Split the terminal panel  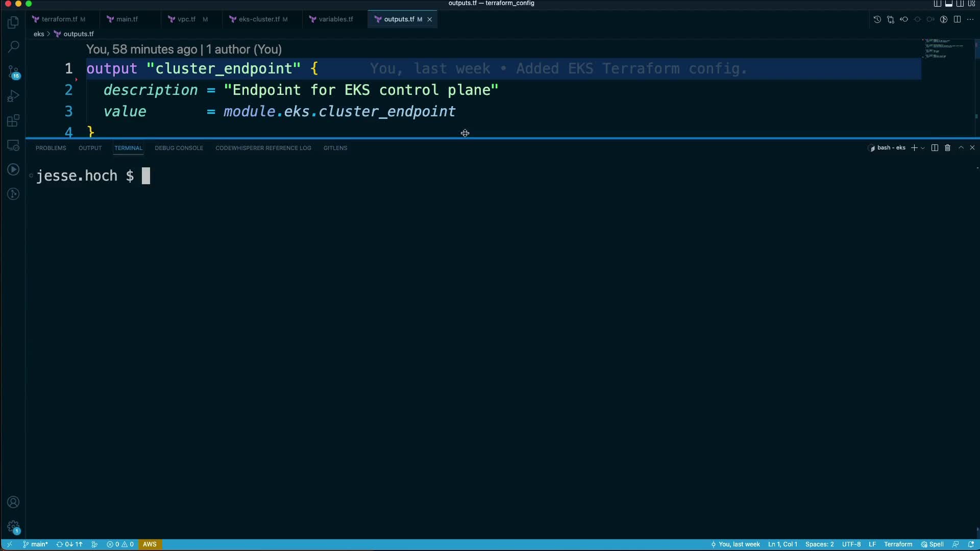[935, 148]
